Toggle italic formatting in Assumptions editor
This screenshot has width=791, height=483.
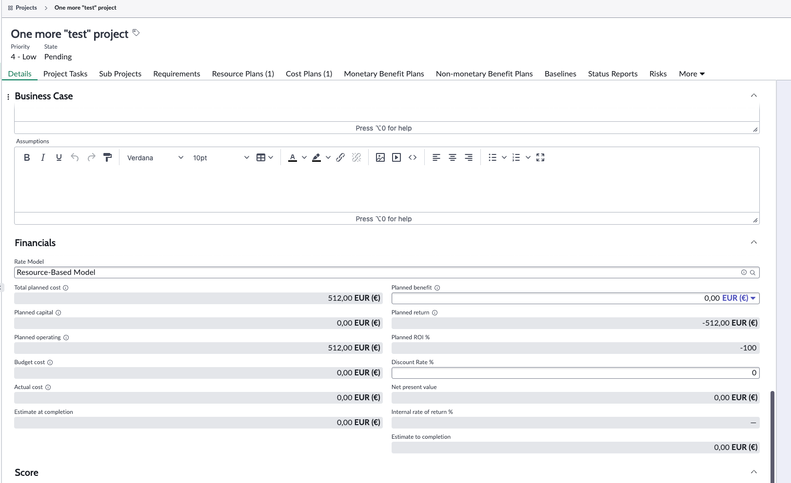(x=43, y=157)
